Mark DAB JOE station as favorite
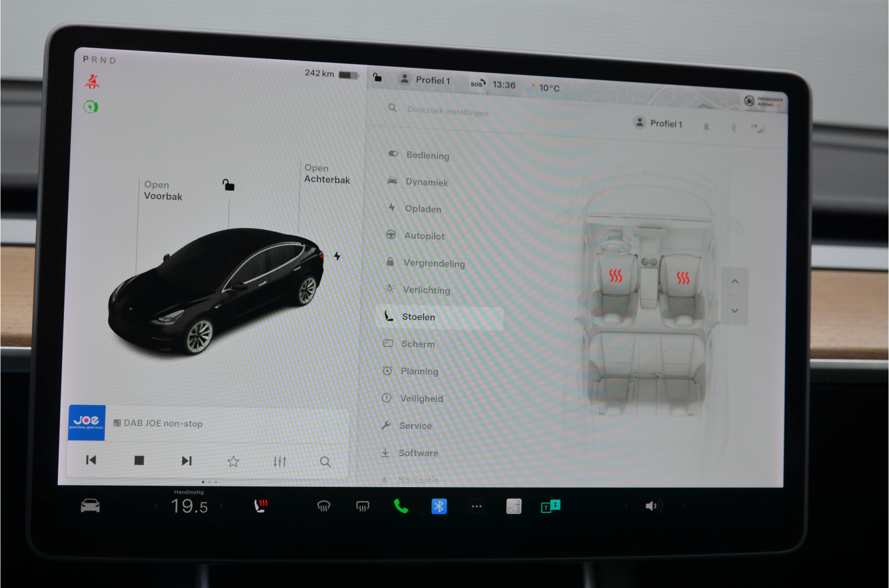The height and width of the screenshot is (588, 889). coord(233,461)
